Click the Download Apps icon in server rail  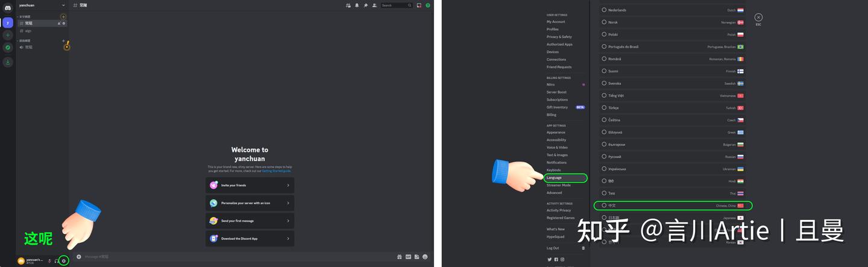click(x=8, y=61)
